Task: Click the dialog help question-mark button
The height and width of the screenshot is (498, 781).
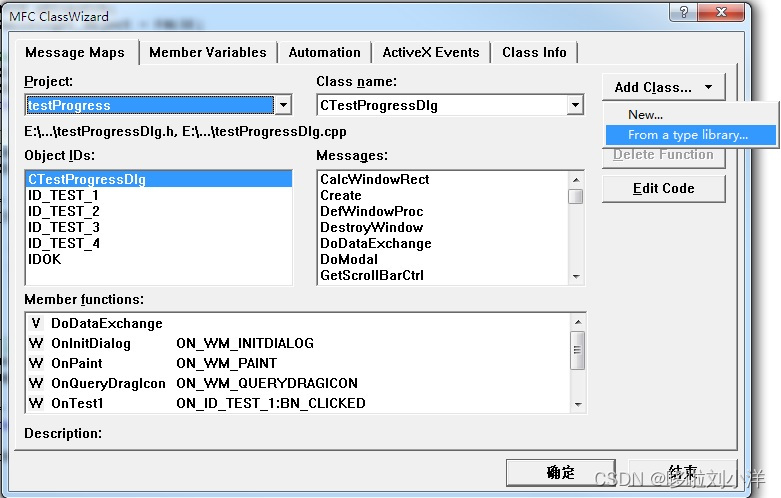Action: pos(683,12)
